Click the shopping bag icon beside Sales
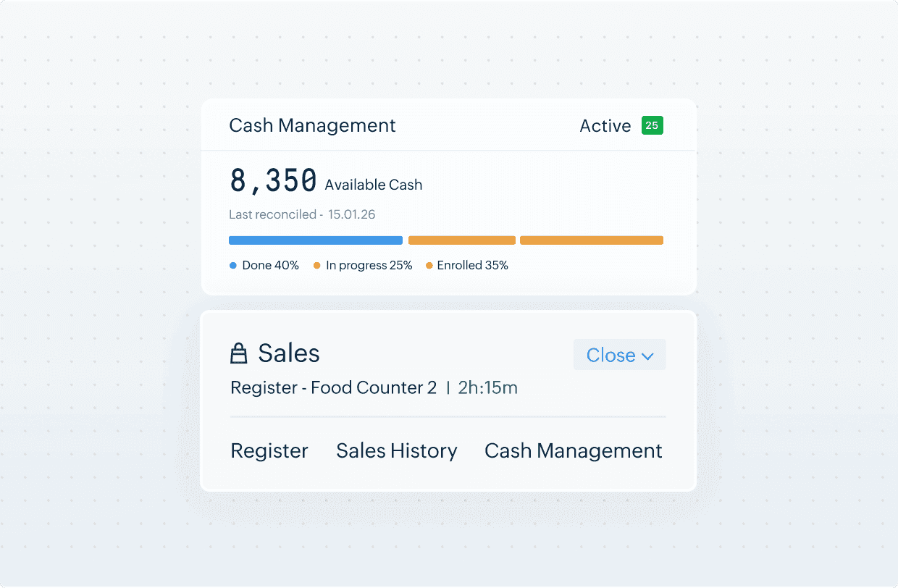Screen dimensions: 898x588 pos(239,353)
